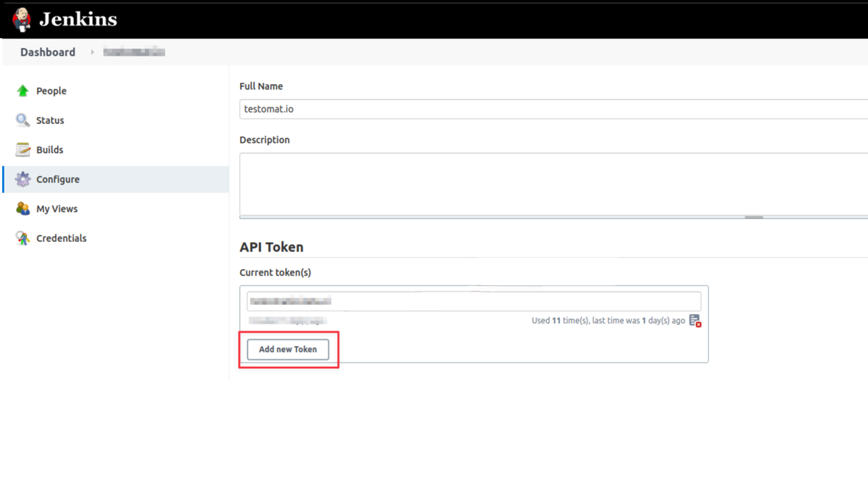
Task: Grab the Description box resize handle
Action: click(753, 217)
